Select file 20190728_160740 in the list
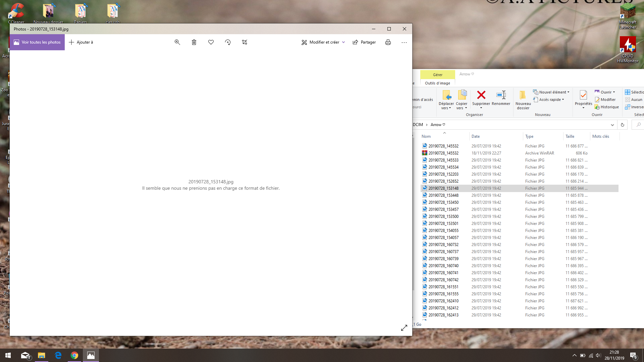Image resolution: width=644 pixels, height=362 pixels. pyautogui.click(x=443, y=266)
